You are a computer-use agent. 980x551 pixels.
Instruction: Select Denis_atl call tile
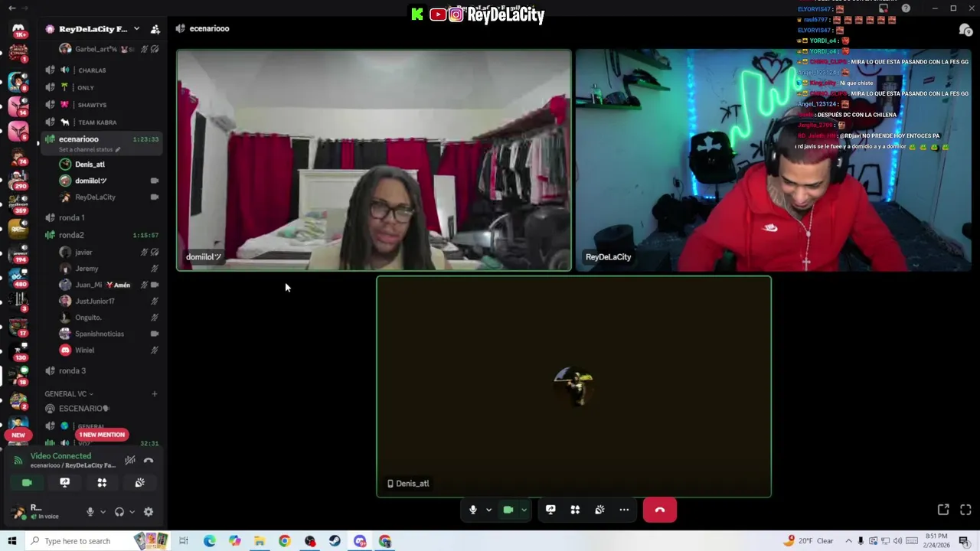(x=573, y=386)
